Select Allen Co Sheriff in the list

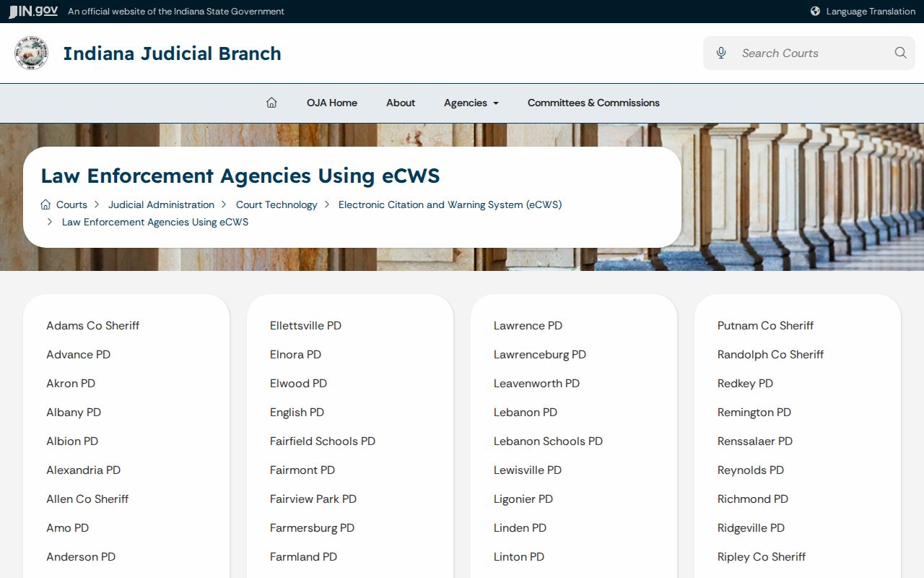(87, 499)
